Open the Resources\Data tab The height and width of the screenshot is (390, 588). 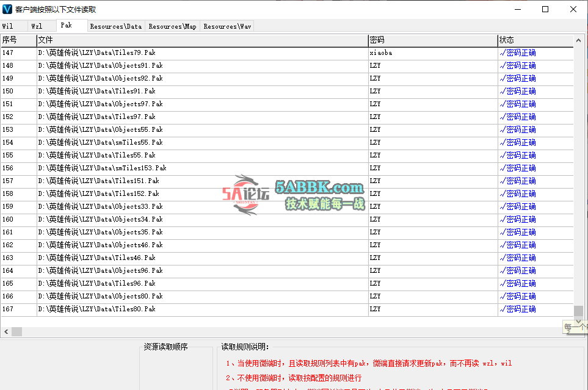click(x=116, y=26)
